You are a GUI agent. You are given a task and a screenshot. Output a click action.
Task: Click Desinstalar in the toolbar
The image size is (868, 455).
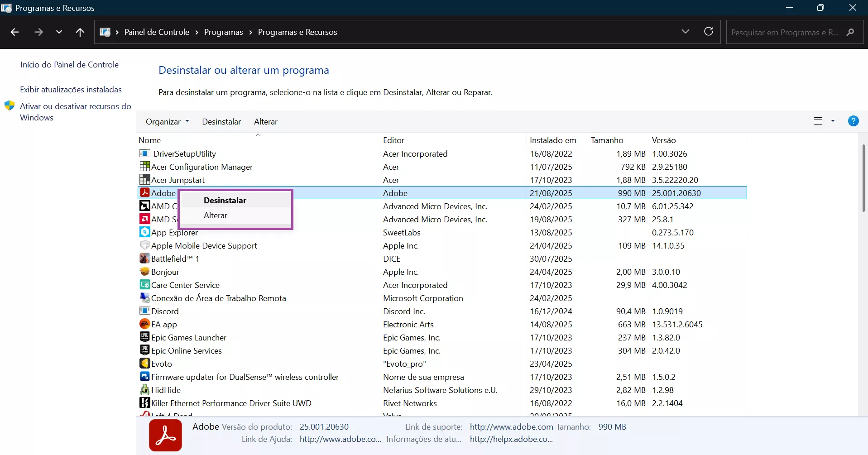(221, 122)
